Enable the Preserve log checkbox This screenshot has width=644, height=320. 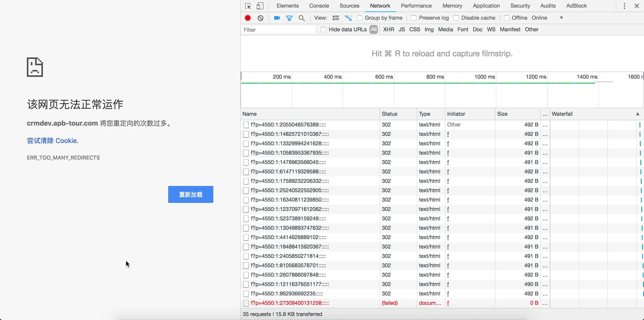click(x=413, y=18)
